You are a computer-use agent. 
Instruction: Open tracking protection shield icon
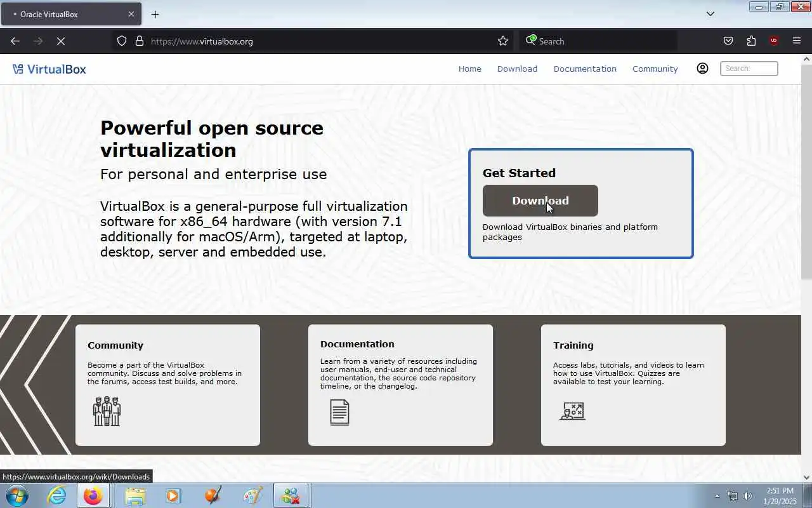[x=122, y=41]
